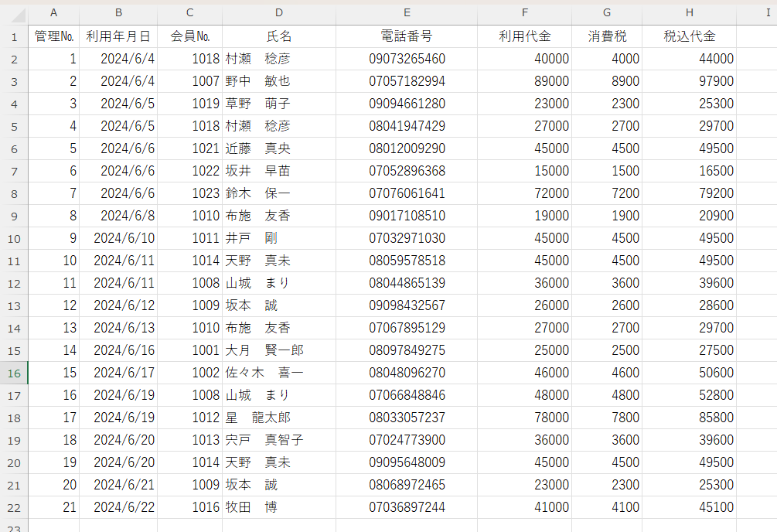Select column D header
The height and width of the screenshot is (532, 777).
278,13
